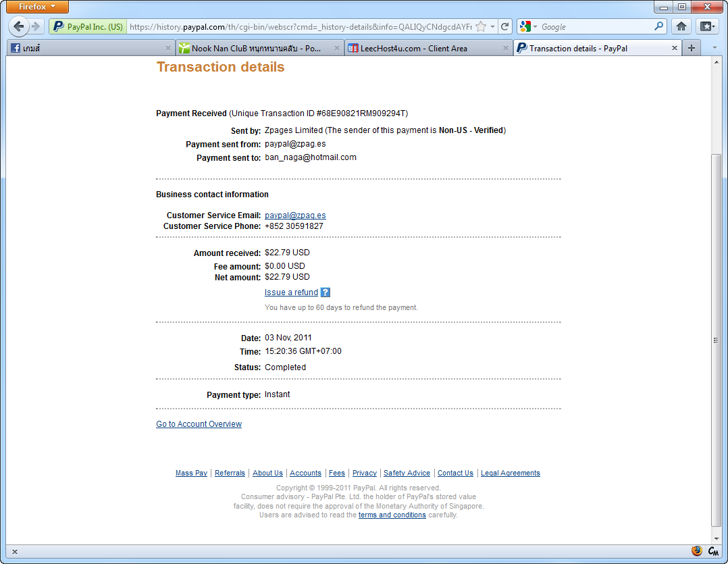Open the Safety Advice footer link
728x564 pixels.
click(407, 473)
